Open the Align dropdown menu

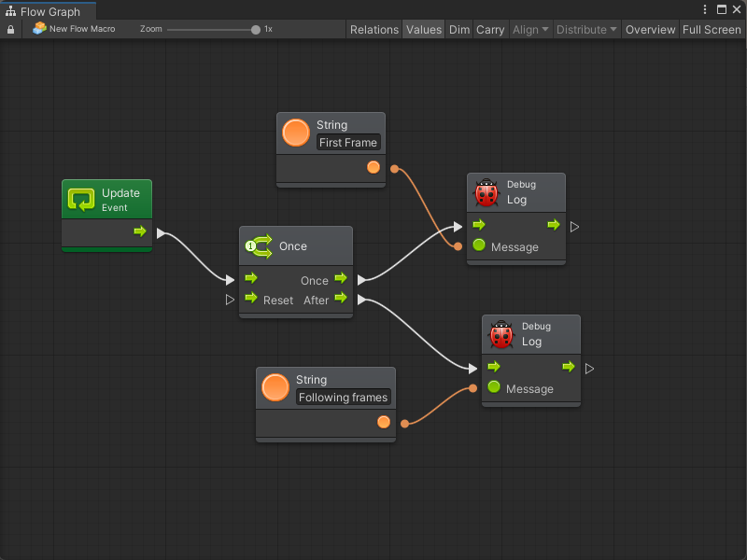click(530, 30)
